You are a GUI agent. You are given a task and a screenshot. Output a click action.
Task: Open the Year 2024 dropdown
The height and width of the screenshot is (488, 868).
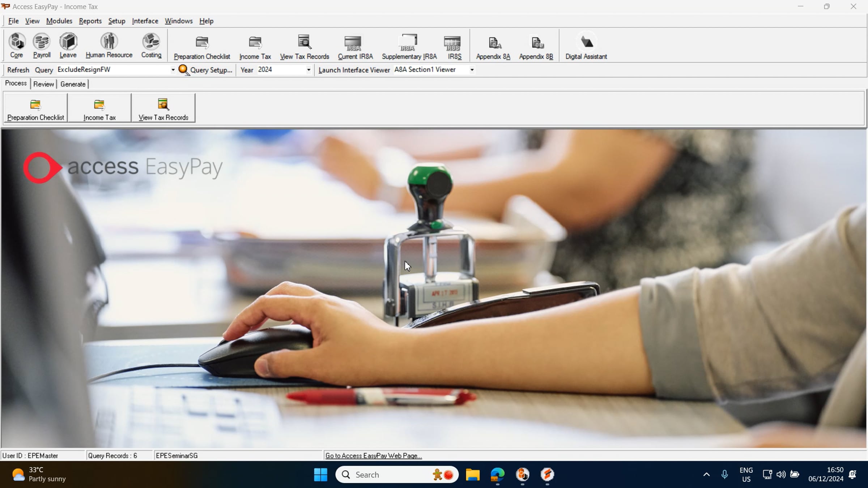[308, 69]
